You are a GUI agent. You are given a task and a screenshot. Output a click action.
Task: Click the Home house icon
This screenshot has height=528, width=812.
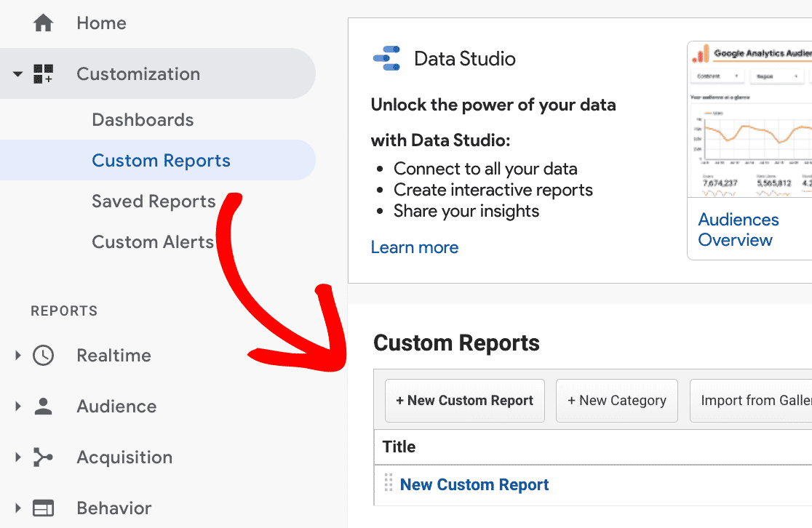pos(43,23)
